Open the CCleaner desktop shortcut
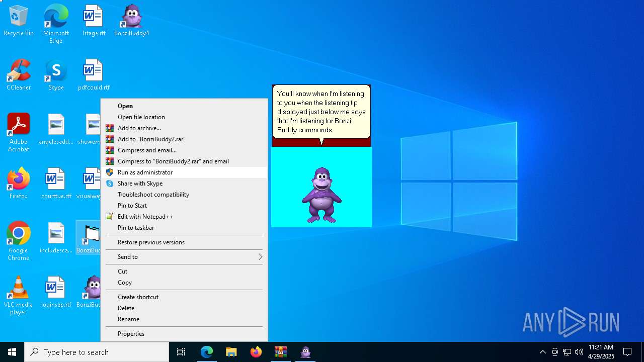The width and height of the screenshot is (644, 362). click(x=19, y=75)
